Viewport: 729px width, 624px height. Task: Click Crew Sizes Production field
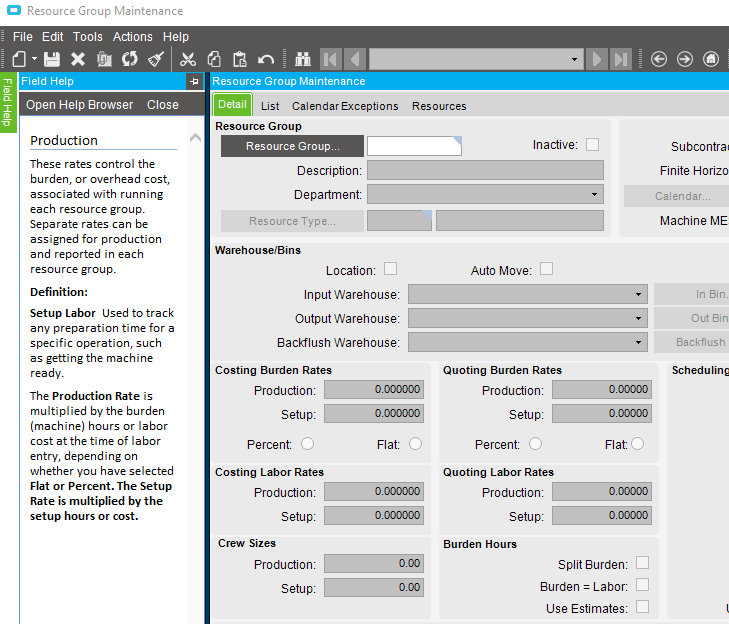(x=374, y=564)
